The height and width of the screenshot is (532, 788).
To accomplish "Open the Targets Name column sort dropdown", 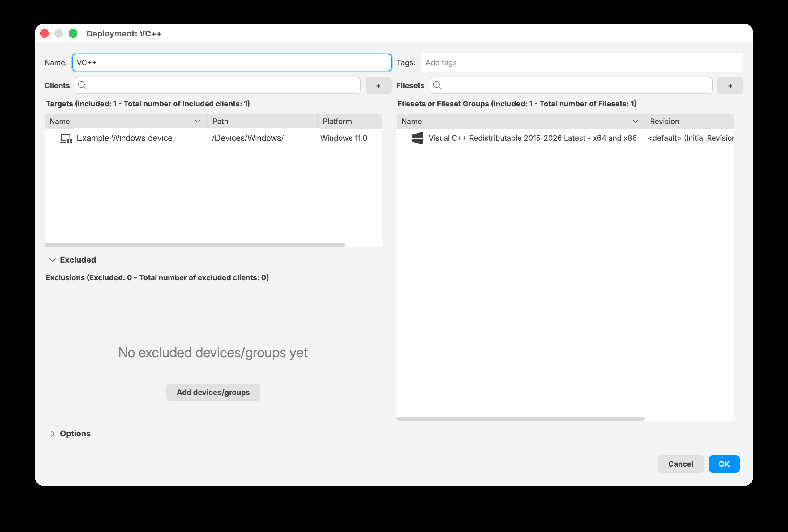I will 198,121.
